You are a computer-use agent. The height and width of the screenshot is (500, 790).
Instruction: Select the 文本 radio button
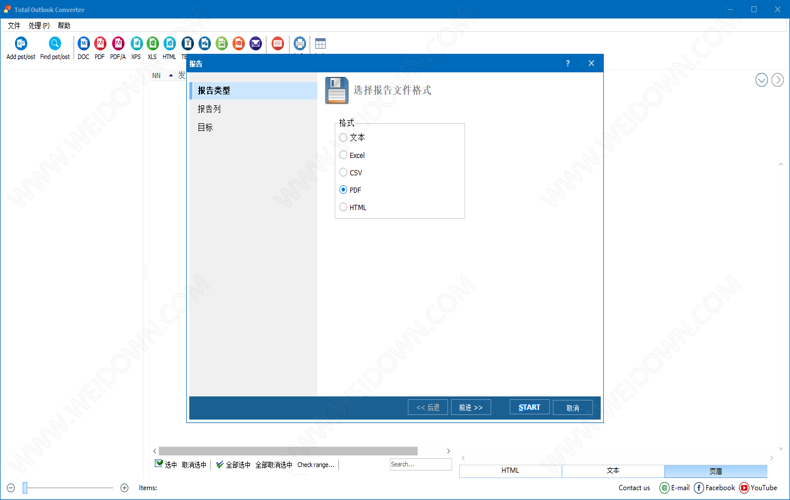(x=343, y=138)
